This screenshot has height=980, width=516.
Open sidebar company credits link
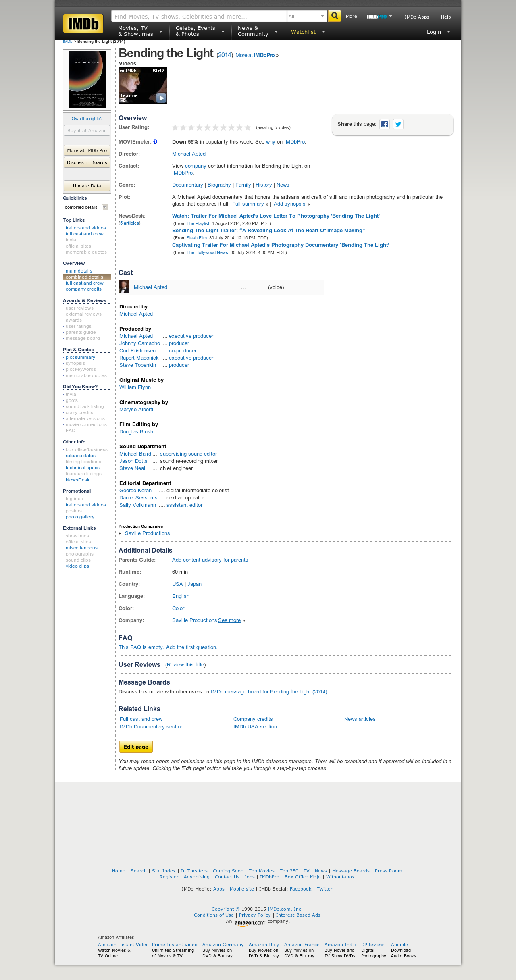(83, 289)
